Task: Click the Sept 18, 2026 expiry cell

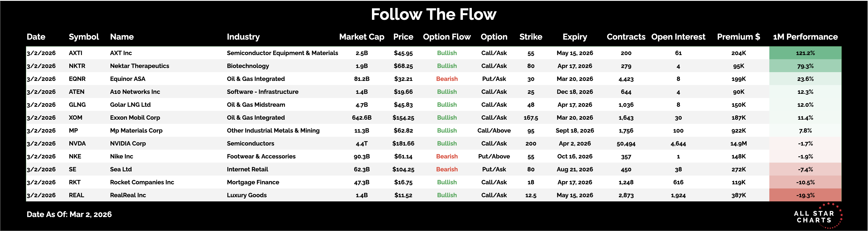Action: point(574,131)
